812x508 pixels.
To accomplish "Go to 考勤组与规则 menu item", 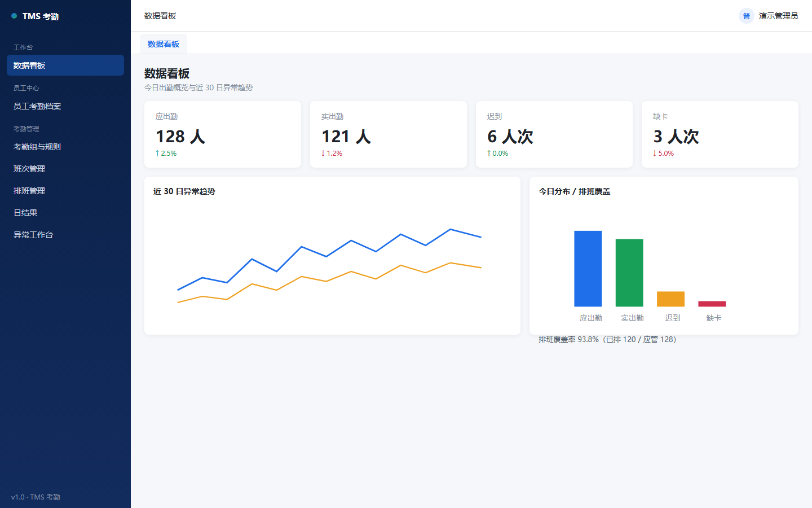I will pos(65,147).
